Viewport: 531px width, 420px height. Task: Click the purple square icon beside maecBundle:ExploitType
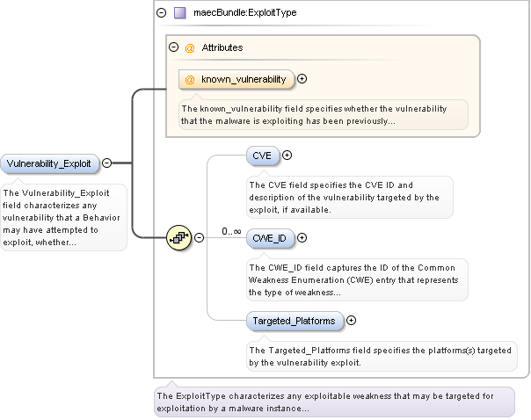click(179, 13)
